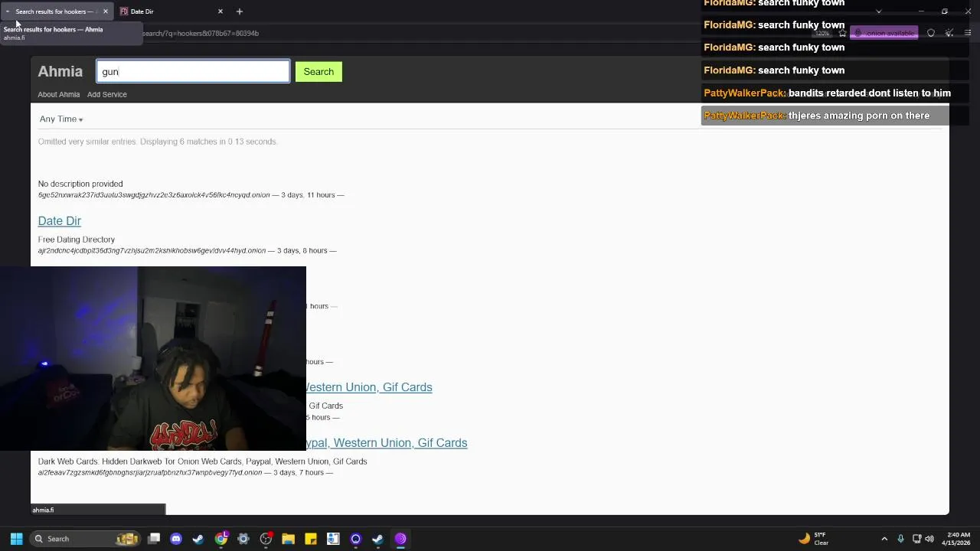980x551 pixels.
Task: Click the New Identity broom icon
Action: pyautogui.click(x=949, y=33)
